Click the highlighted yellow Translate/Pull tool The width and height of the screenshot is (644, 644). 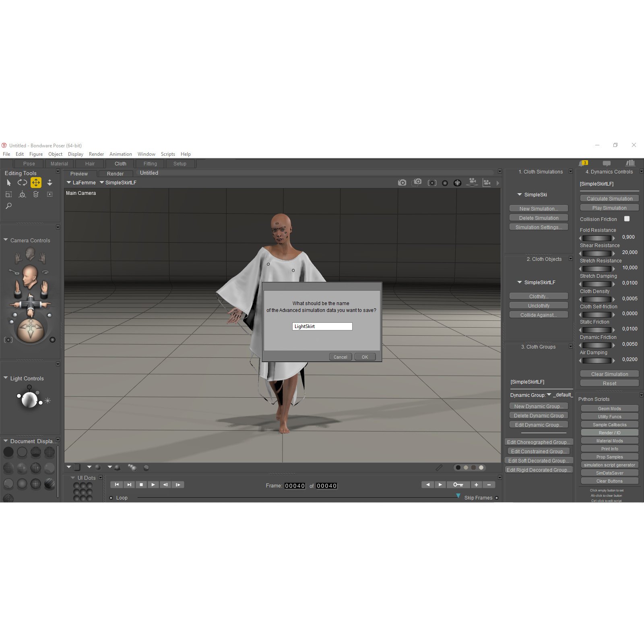[36, 183]
